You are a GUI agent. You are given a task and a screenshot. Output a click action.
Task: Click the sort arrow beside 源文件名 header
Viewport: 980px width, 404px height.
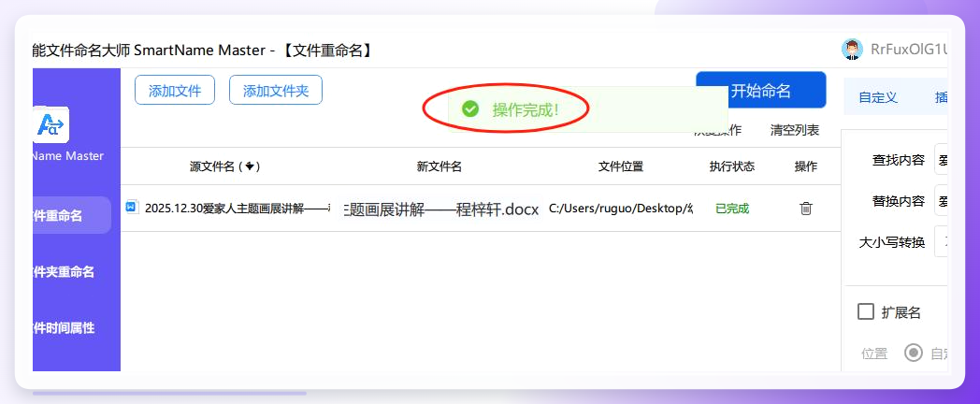point(250,166)
